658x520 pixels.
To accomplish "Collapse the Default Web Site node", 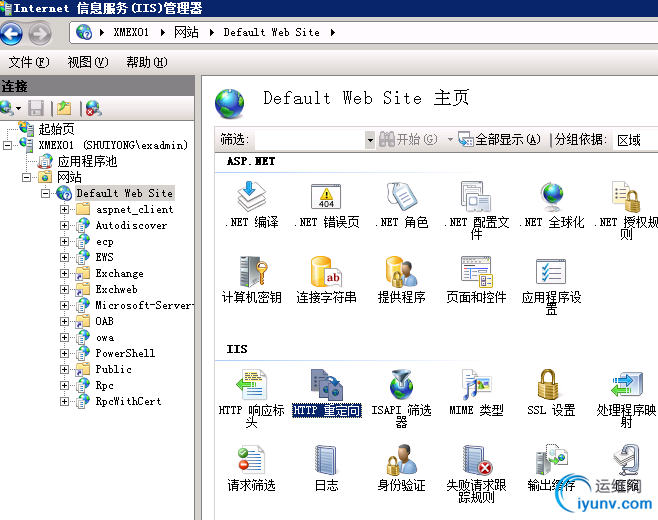I will pos(45,193).
